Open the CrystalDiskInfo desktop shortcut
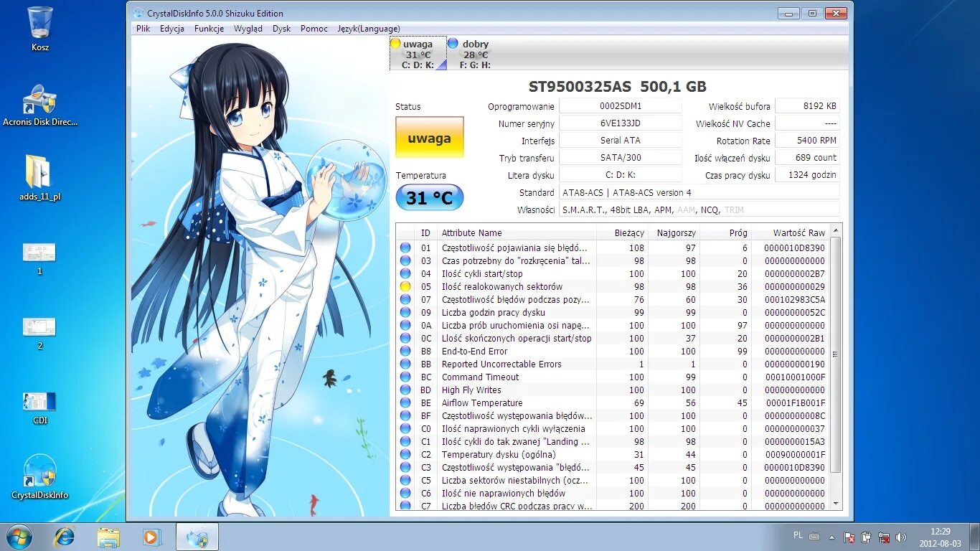 (40, 476)
